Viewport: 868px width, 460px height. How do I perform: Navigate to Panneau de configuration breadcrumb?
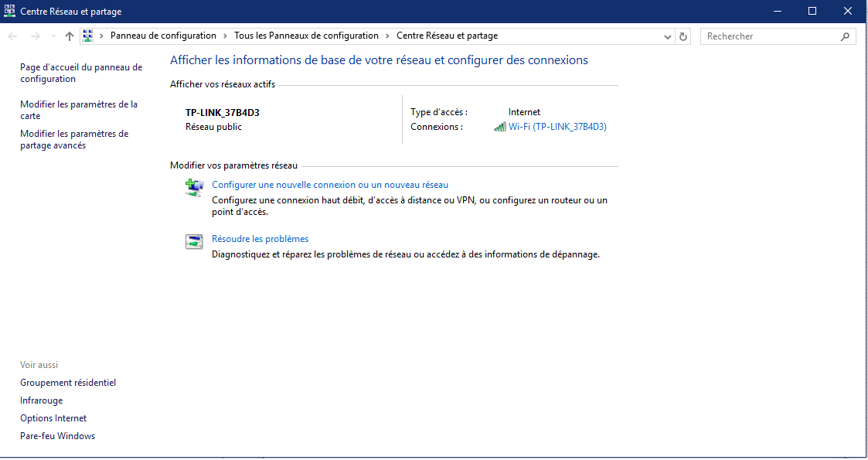tap(164, 36)
